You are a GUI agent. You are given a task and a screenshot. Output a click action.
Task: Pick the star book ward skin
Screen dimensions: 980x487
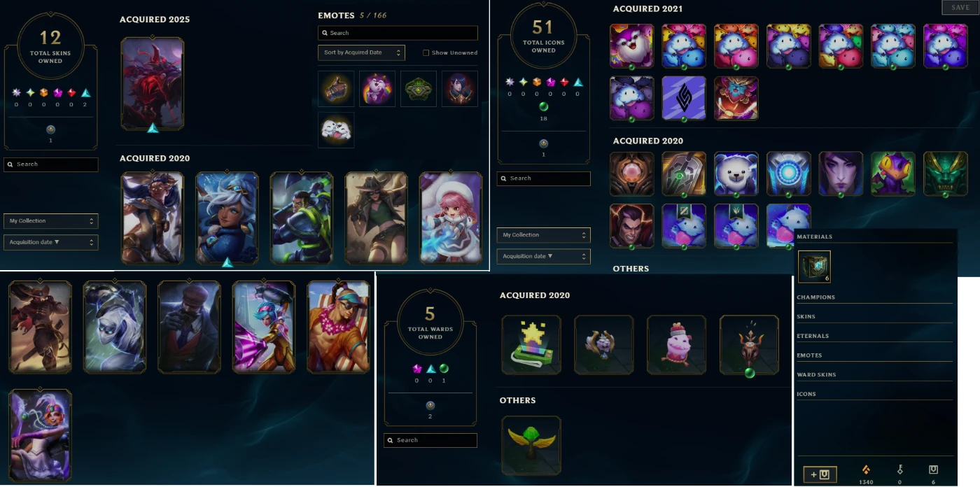pos(531,345)
